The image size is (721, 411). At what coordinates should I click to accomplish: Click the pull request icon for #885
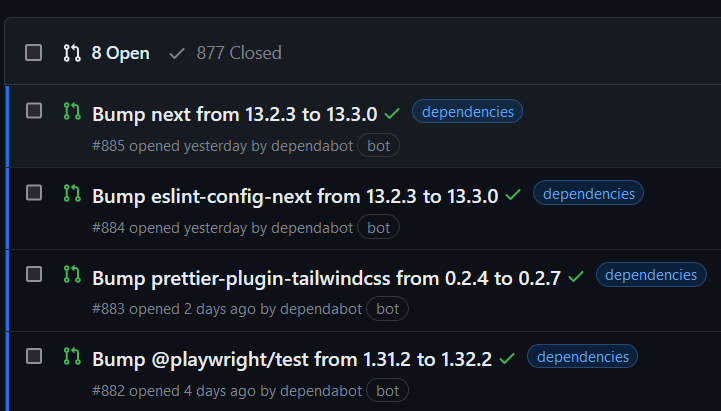pyautogui.click(x=71, y=111)
